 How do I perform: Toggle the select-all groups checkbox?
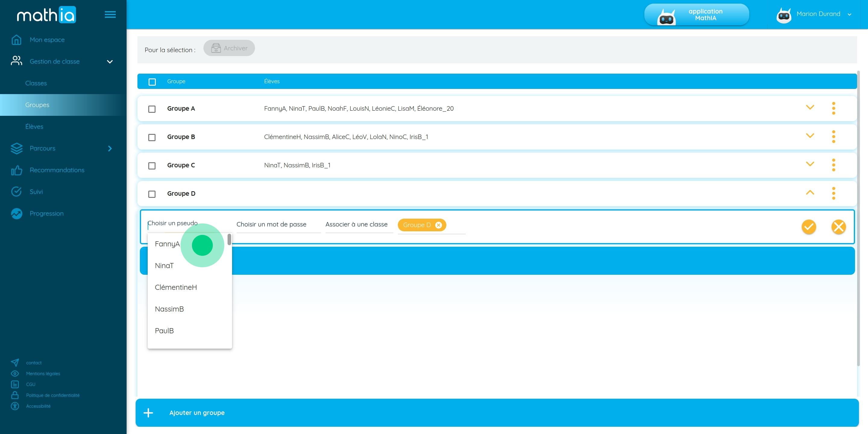(152, 82)
